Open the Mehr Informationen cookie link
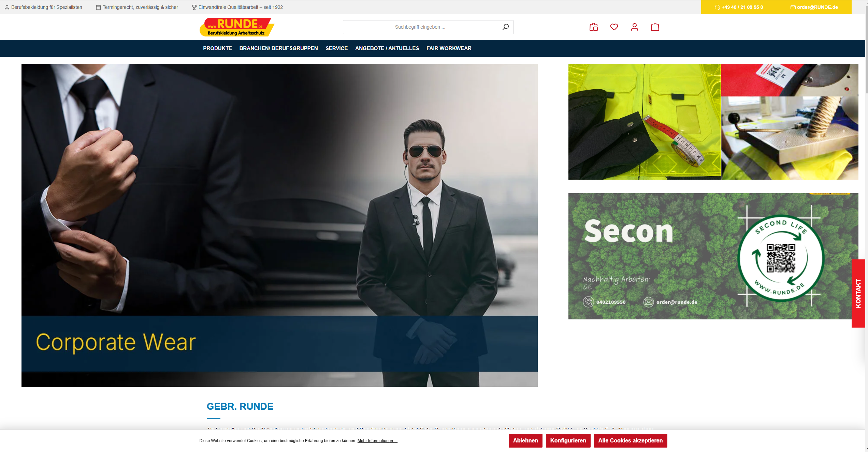This screenshot has width=868, height=452. pyautogui.click(x=377, y=441)
